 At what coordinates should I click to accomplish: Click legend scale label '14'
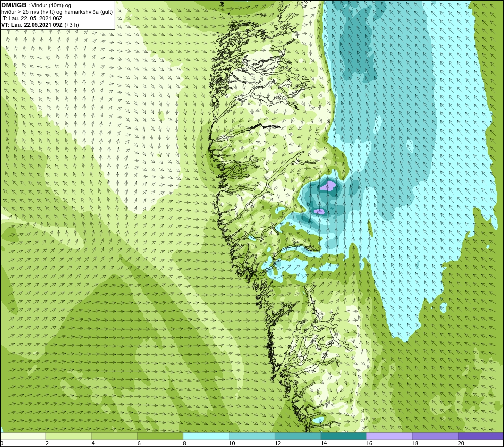324,443
